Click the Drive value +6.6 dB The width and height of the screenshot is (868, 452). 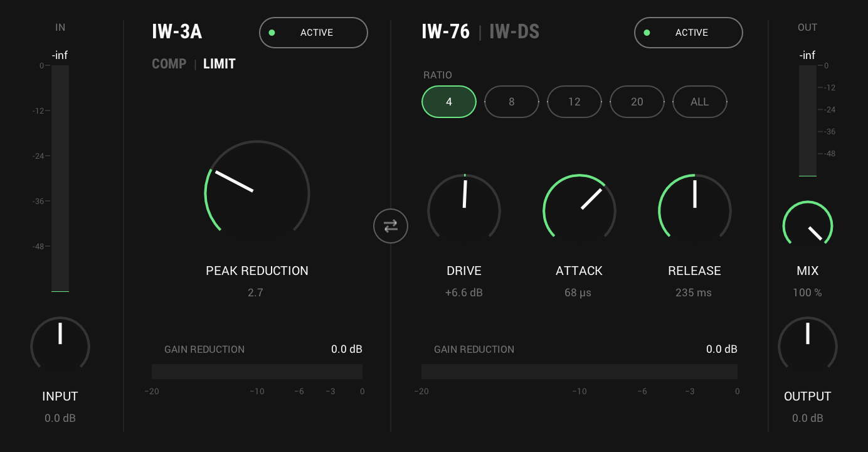pos(464,293)
